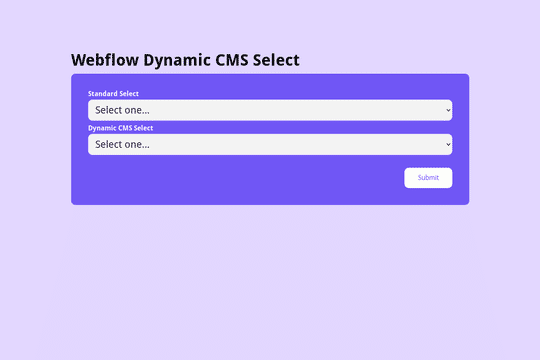This screenshot has width=540, height=360.
Task: Click the word "CMS" in the page heading
Action: pos(232,60)
